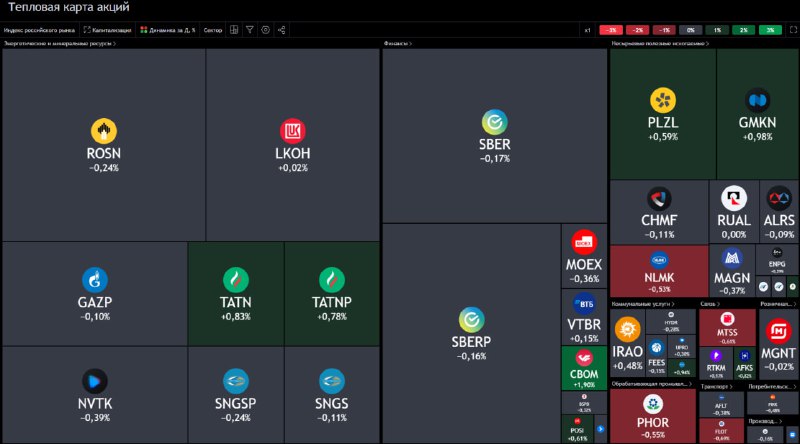Open the MTSS tile
800x444 pixels.
727,328
